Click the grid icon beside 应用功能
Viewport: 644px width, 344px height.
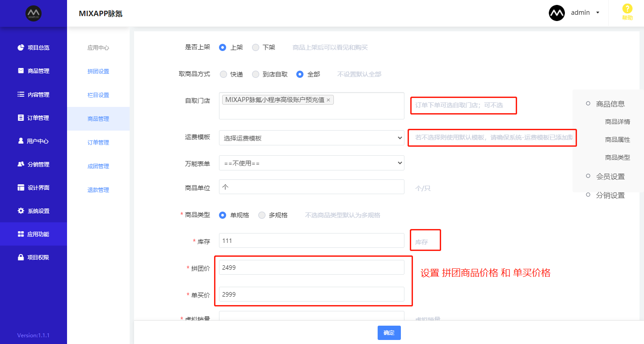tap(21, 234)
